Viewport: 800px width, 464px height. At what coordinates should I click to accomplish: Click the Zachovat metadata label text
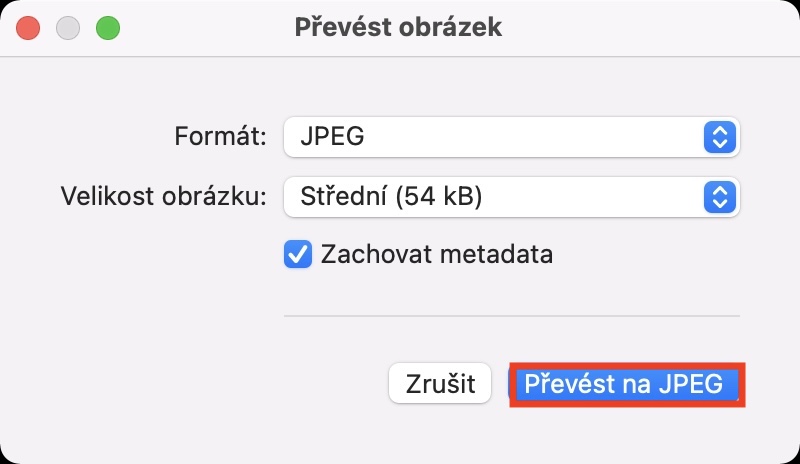pos(436,254)
